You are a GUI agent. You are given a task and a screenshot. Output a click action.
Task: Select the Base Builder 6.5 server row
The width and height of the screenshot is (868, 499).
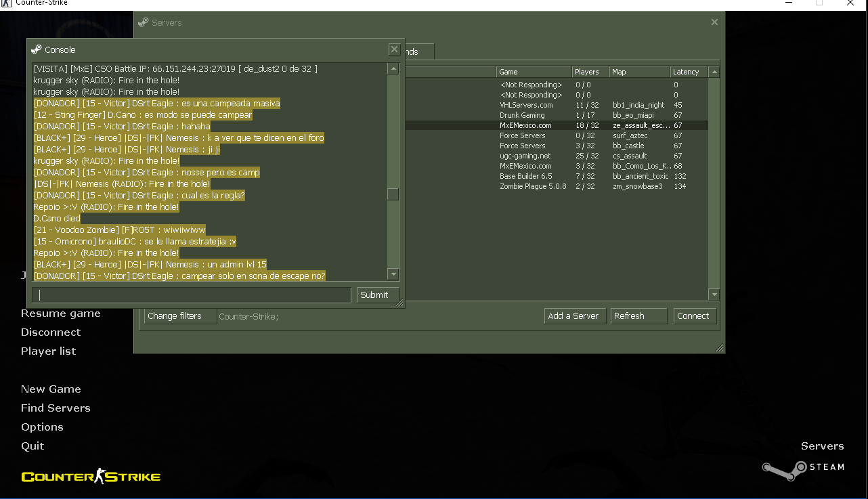click(555, 176)
